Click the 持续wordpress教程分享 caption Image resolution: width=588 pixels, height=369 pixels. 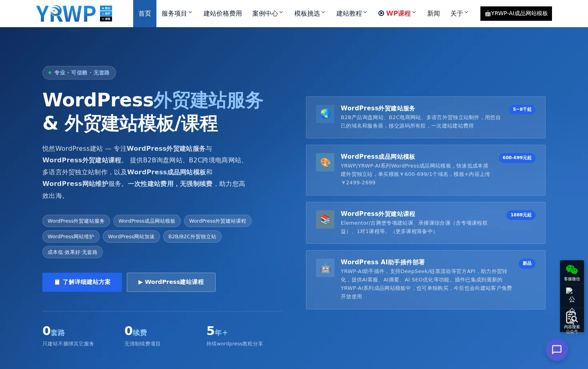pos(235,344)
